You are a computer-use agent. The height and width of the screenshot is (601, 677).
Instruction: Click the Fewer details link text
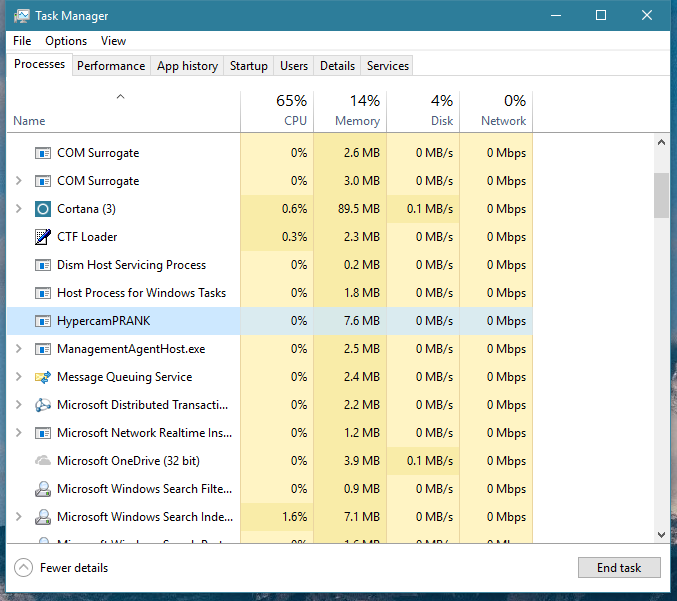(x=74, y=568)
